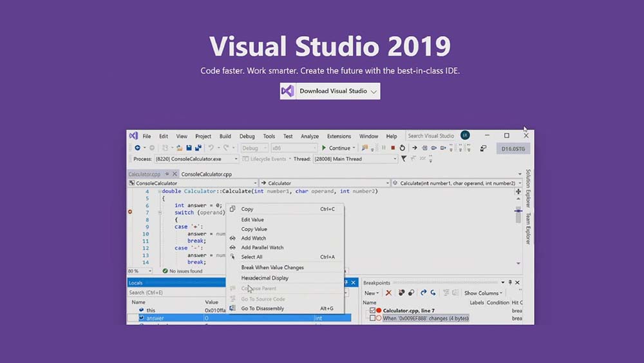Open the Extensions menu
Image resolution: width=644 pixels, height=363 pixels.
coord(339,136)
